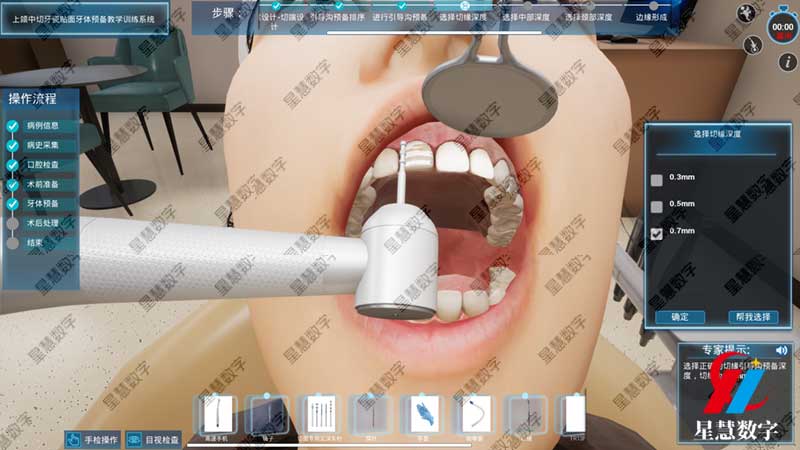The width and height of the screenshot is (800, 450).
Task: Choose the depth-guide bur set tool
Action: click(x=321, y=414)
